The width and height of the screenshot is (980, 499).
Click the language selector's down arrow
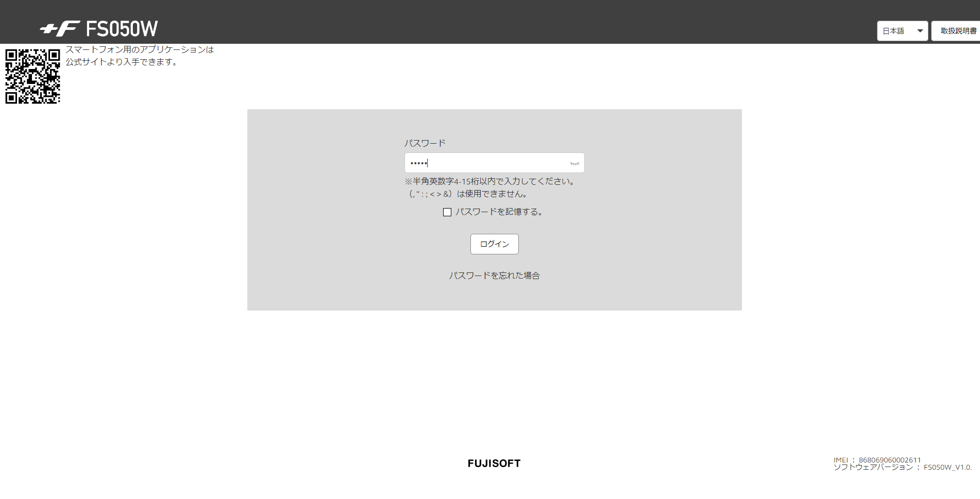coord(920,31)
